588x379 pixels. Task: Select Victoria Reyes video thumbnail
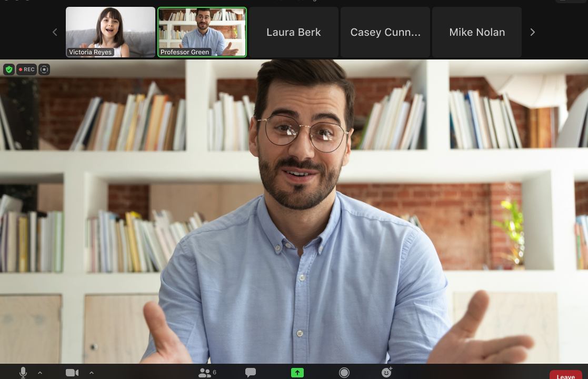coord(110,32)
